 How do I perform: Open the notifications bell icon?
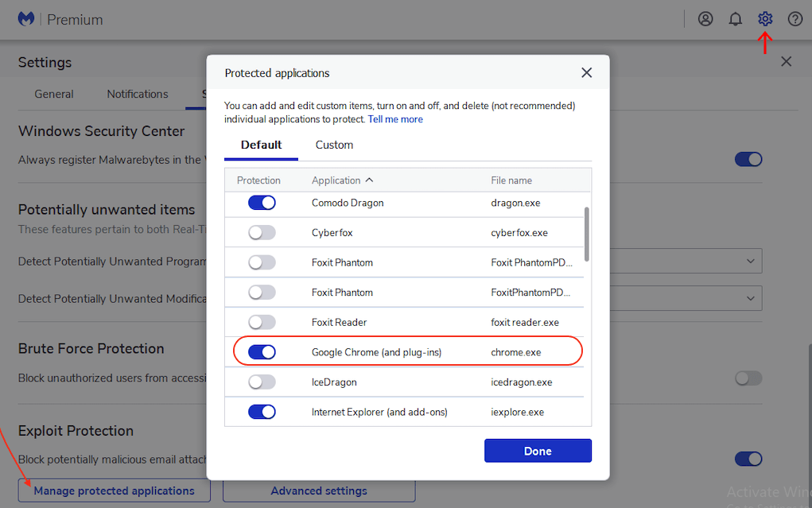click(x=736, y=19)
